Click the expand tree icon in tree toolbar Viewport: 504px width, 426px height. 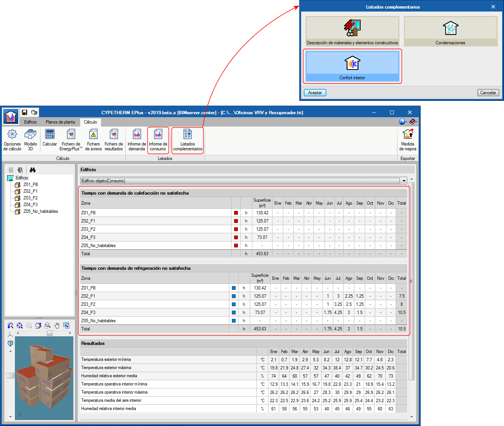[x=11, y=170]
